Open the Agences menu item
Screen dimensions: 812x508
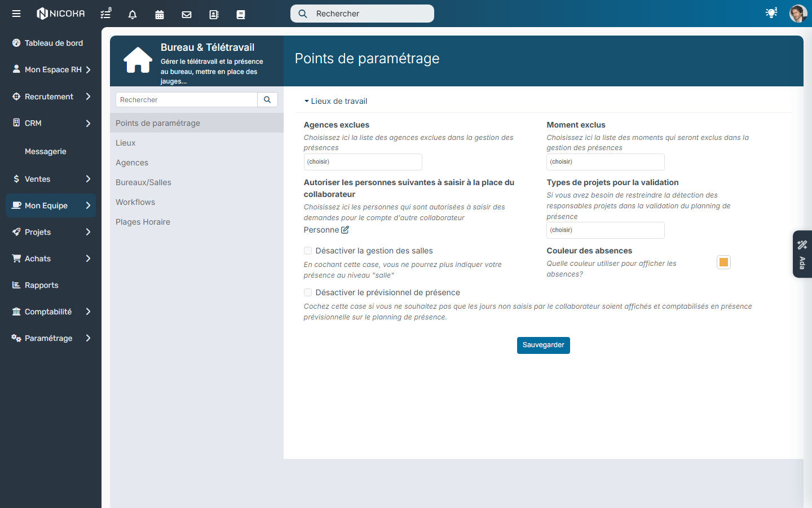tap(197, 163)
